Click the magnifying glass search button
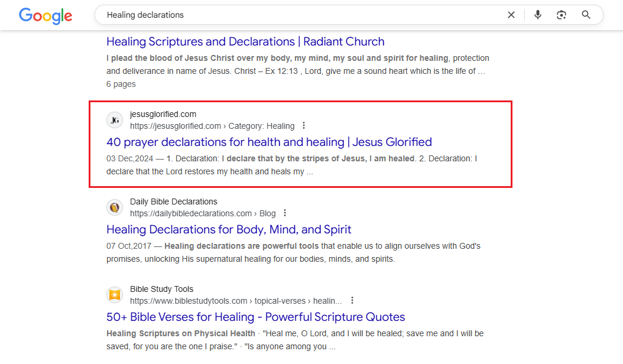Image resolution: width=623 pixels, height=364 pixels. pos(586,15)
